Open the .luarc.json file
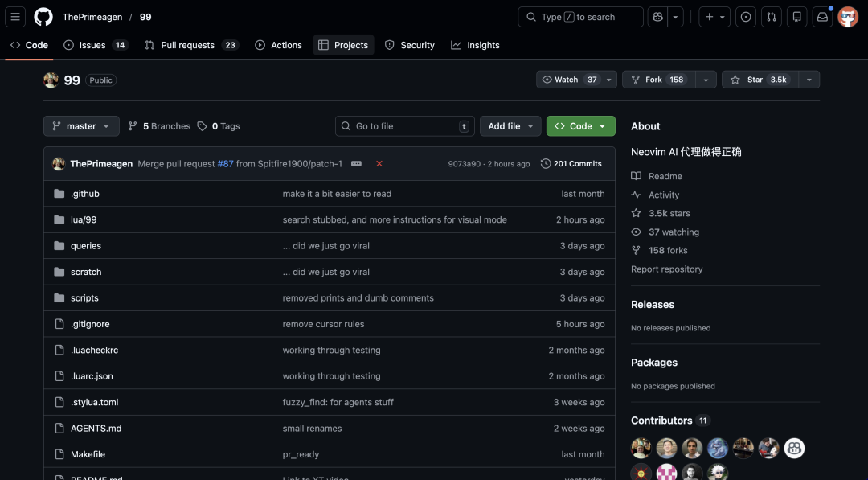Image resolution: width=868 pixels, height=480 pixels. (92, 376)
